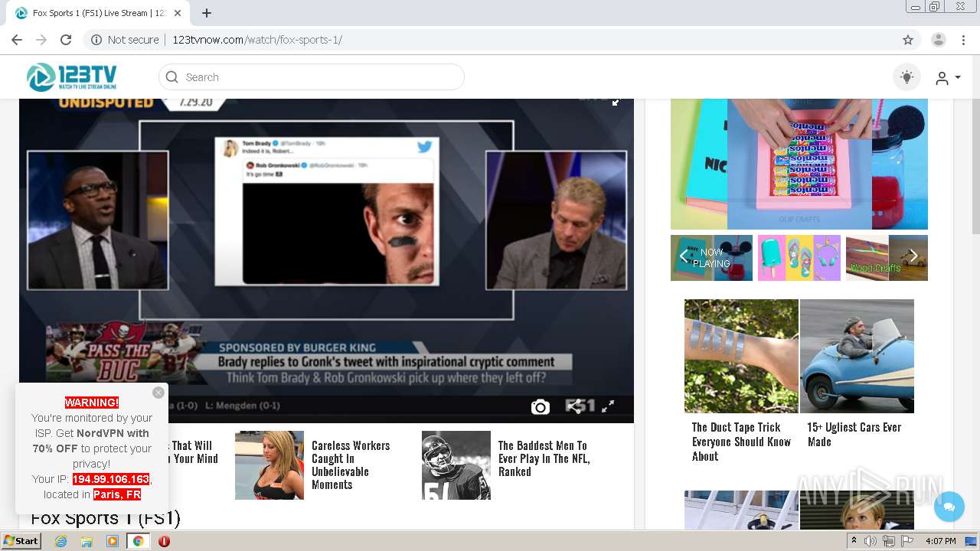Open File Explorer from taskbar
Viewport: 980px width, 551px height.
[x=87, y=541]
